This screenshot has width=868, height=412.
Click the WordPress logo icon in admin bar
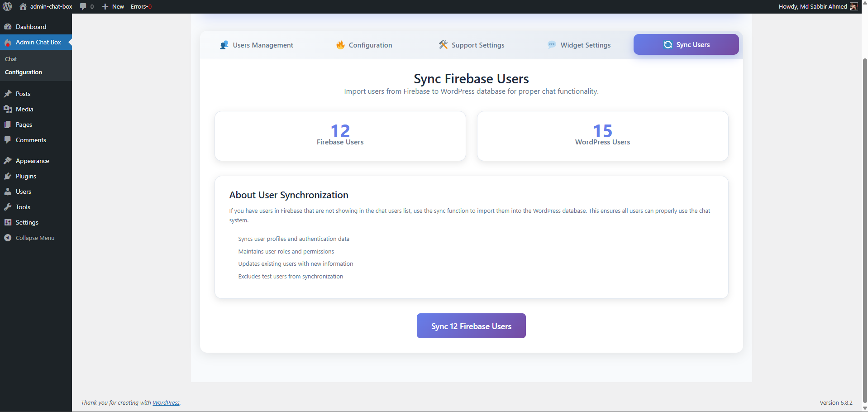coord(7,6)
